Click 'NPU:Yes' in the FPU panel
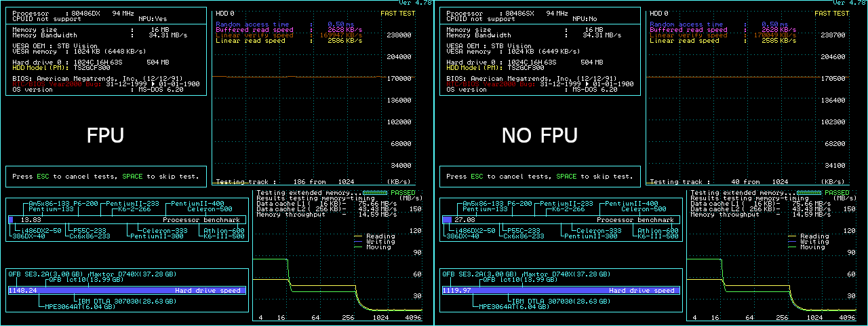Viewport: 868px width, 326px height. click(x=154, y=19)
